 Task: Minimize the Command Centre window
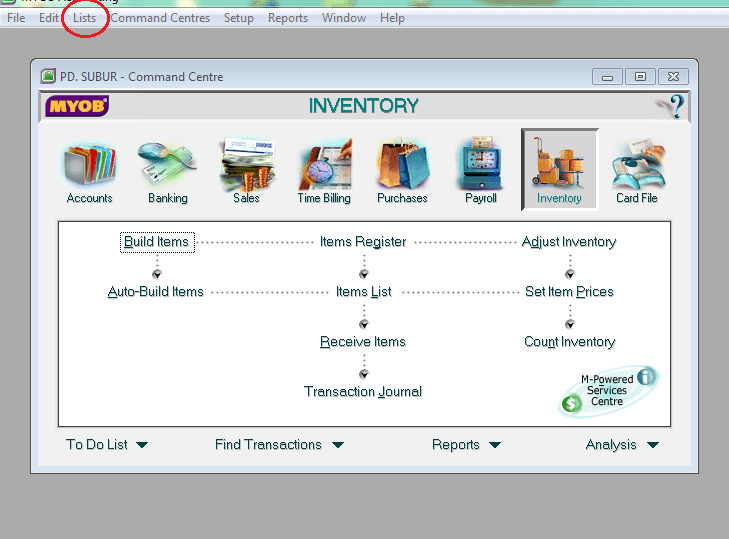pos(607,77)
